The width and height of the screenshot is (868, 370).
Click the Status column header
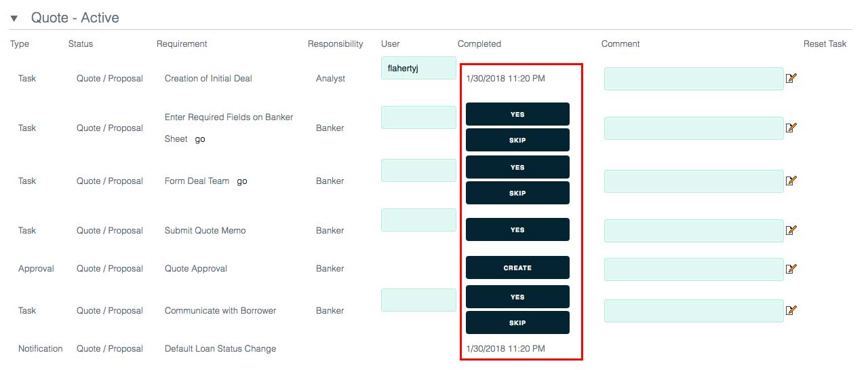81,43
